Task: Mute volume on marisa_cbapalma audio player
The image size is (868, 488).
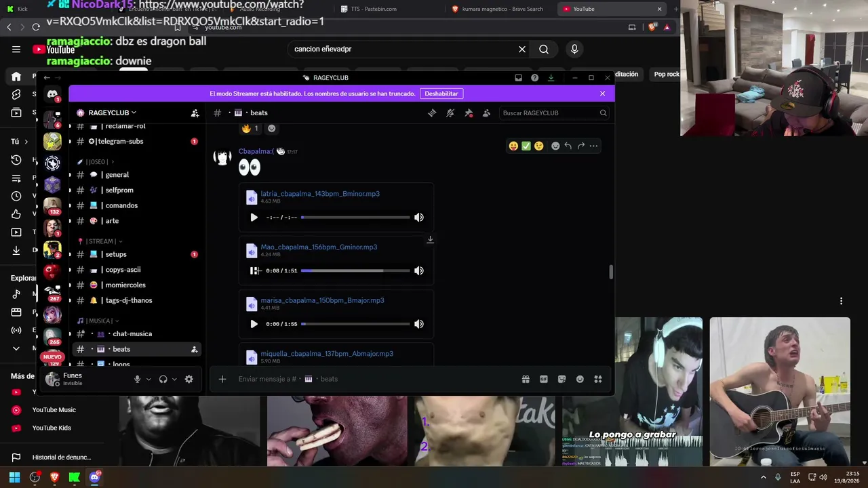Action: pyautogui.click(x=419, y=324)
